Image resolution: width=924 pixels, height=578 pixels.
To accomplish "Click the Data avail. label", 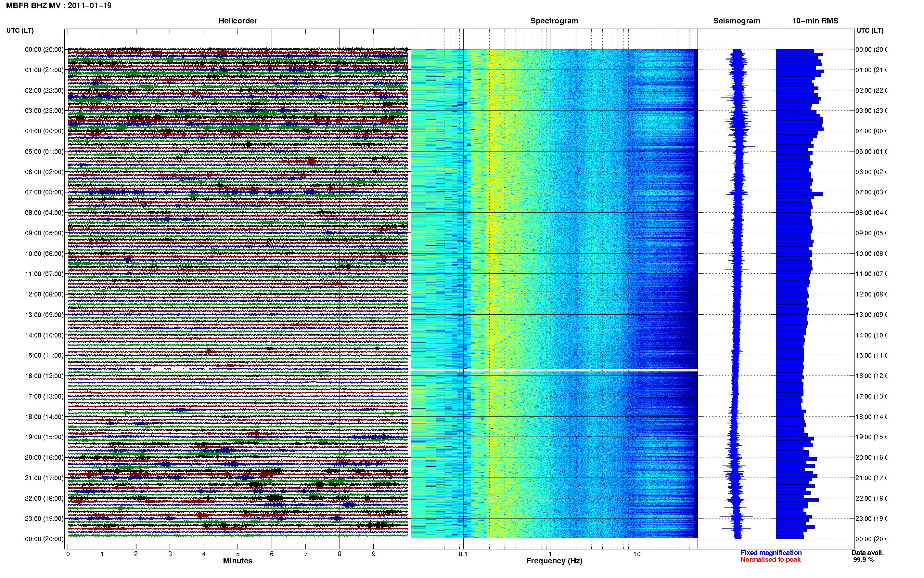I will pyautogui.click(x=867, y=553).
